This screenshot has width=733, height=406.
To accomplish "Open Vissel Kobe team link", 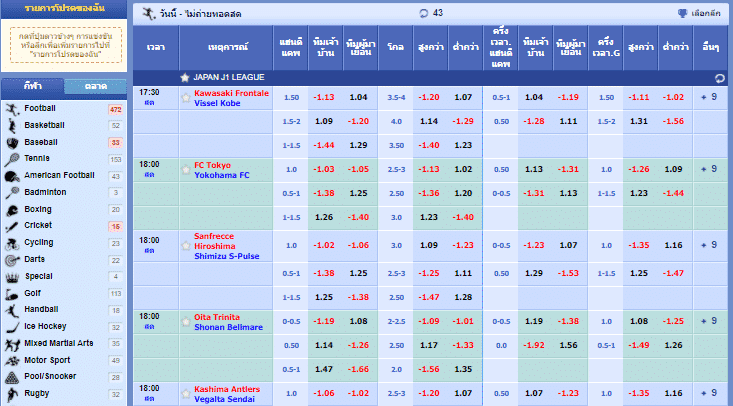I will (x=217, y=103).
